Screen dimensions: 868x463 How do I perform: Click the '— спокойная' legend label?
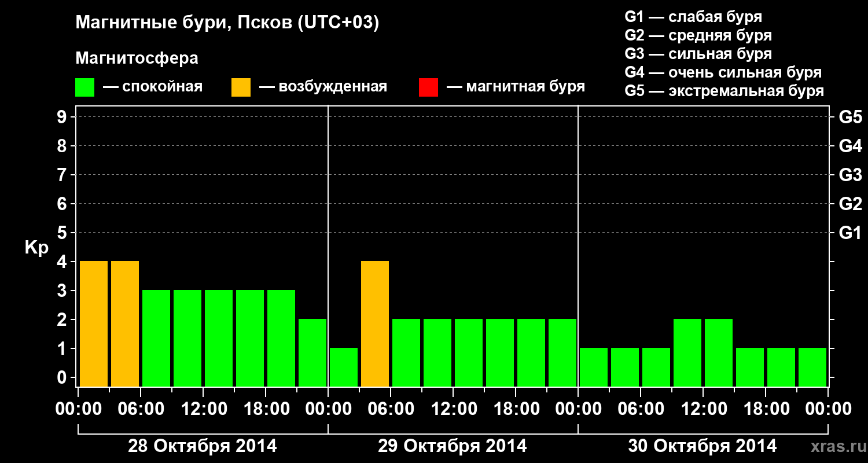[153, 87]
